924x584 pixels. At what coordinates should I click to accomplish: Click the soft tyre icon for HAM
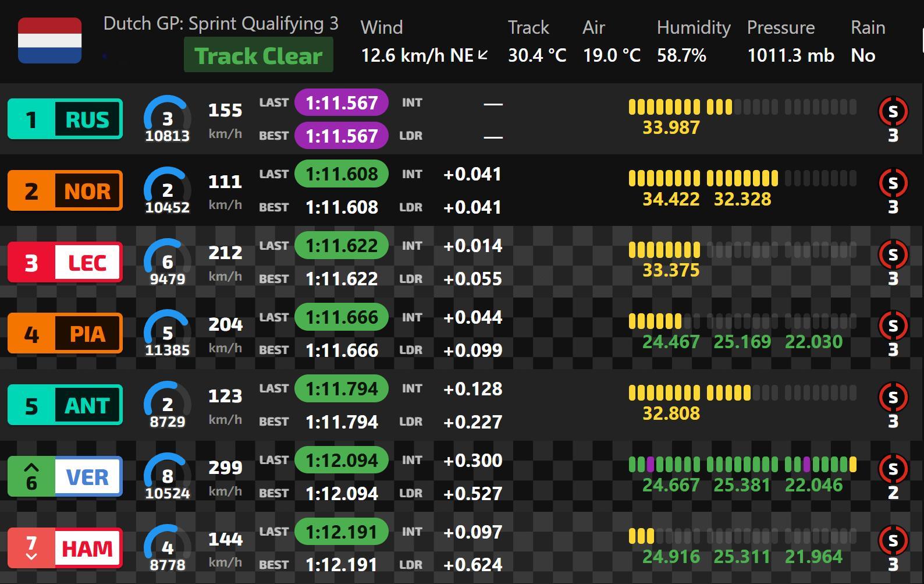point(893,540)
